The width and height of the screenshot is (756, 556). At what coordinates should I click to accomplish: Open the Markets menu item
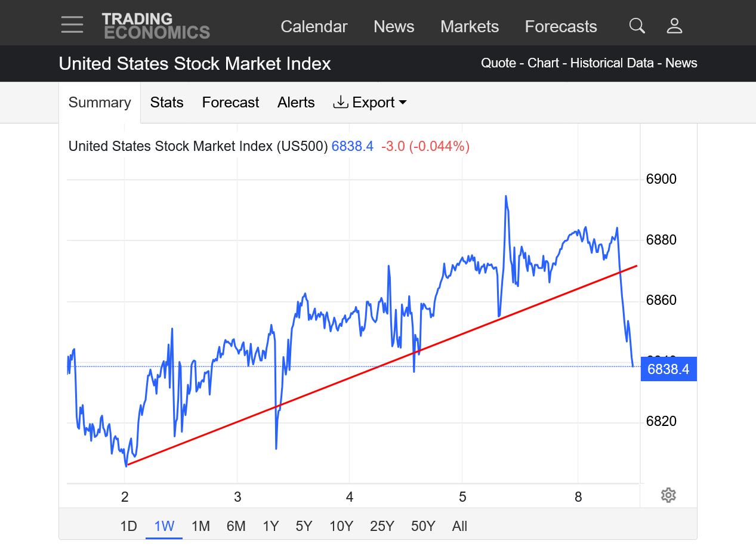click(x=470, y=26)
